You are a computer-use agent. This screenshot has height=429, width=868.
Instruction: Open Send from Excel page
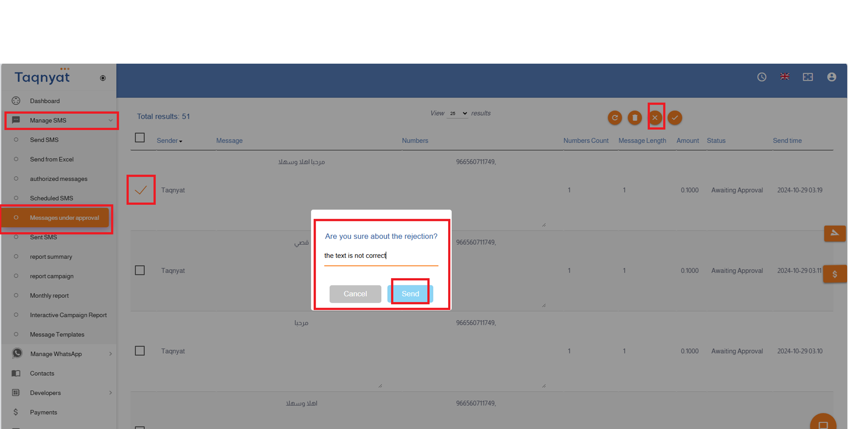coord(52,159)
